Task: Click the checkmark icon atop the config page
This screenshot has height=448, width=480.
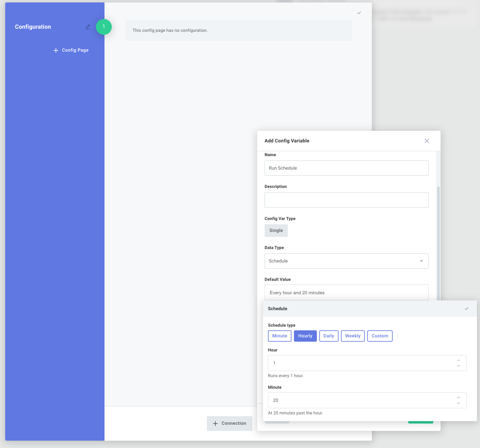Action: (x=359, y=13)
